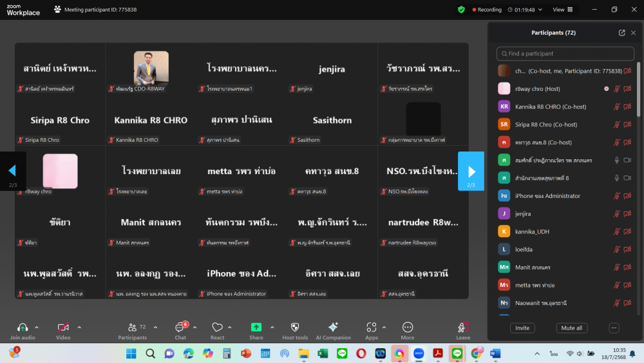
Task: Open the React heart icon
Action: pos(217,328)
